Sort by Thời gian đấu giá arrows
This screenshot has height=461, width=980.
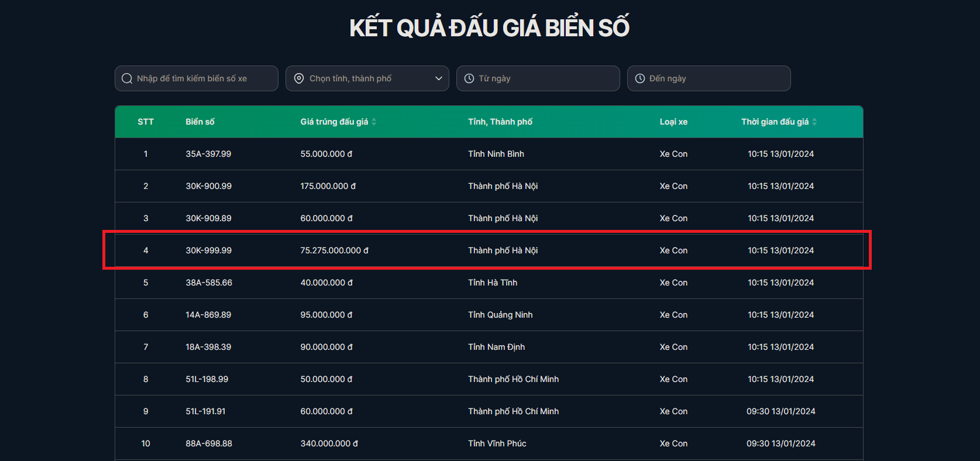coord(814,122)
